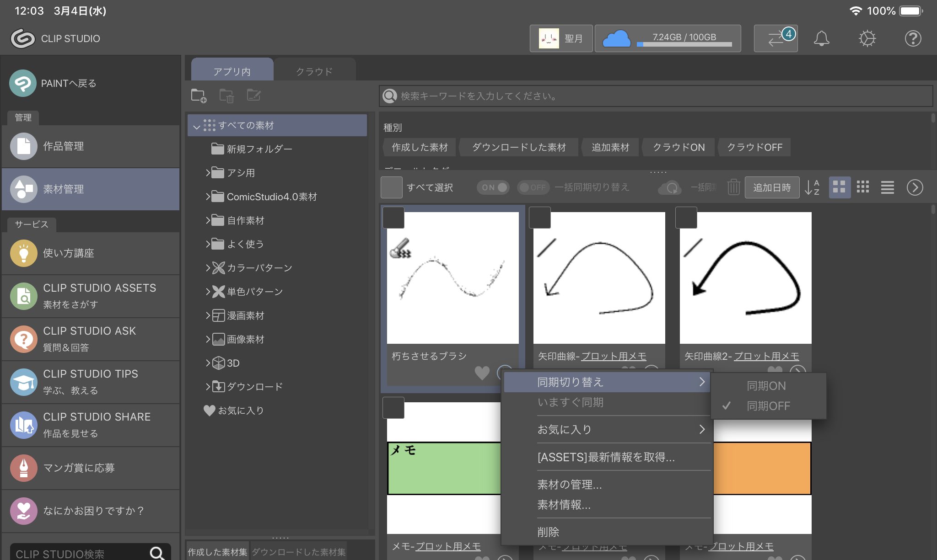Click the ダウンロードした素材 filter tag
The image size is (937, 560).
(x=519, y=147)
